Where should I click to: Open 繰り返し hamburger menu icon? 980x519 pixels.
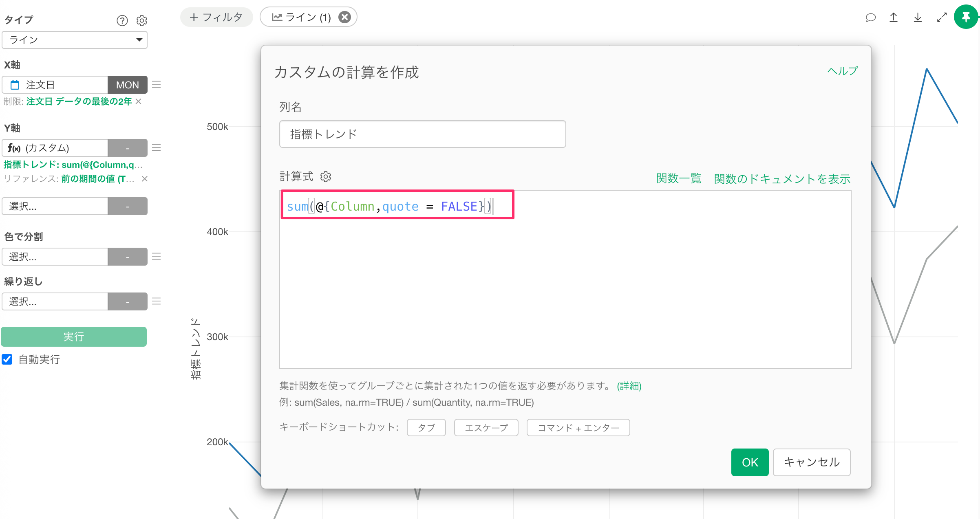(x=157, y=301)
